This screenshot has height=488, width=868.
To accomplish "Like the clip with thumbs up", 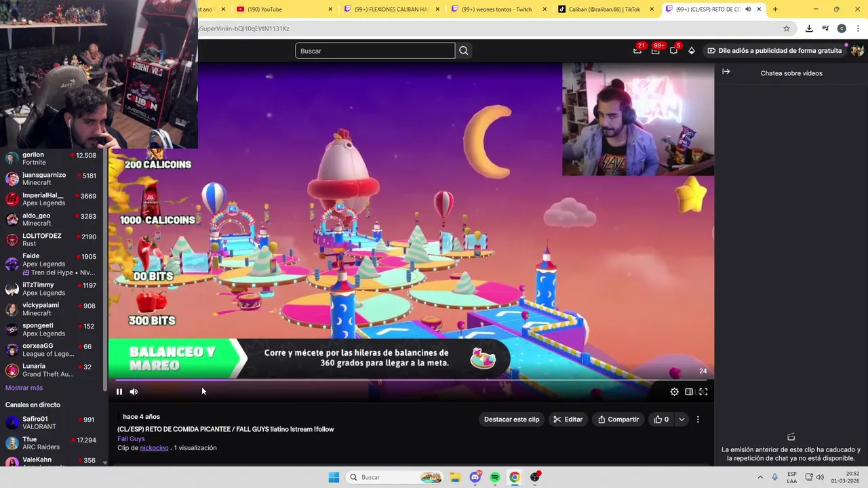I will pyautogui.click(x=661, y=420).
